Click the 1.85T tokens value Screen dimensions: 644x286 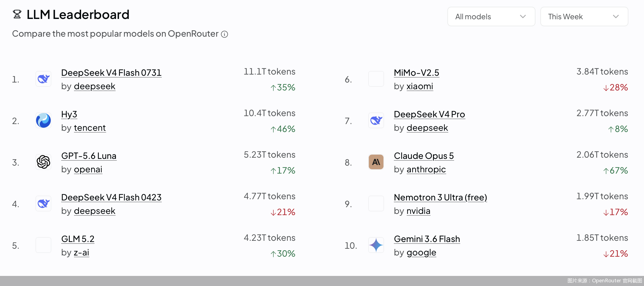pos(602,238)
